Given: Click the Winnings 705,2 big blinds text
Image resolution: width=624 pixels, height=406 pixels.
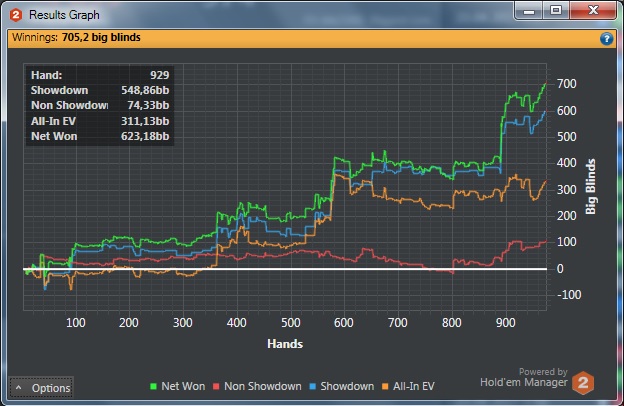Looking at the screenshot, I should pos(76,37).
